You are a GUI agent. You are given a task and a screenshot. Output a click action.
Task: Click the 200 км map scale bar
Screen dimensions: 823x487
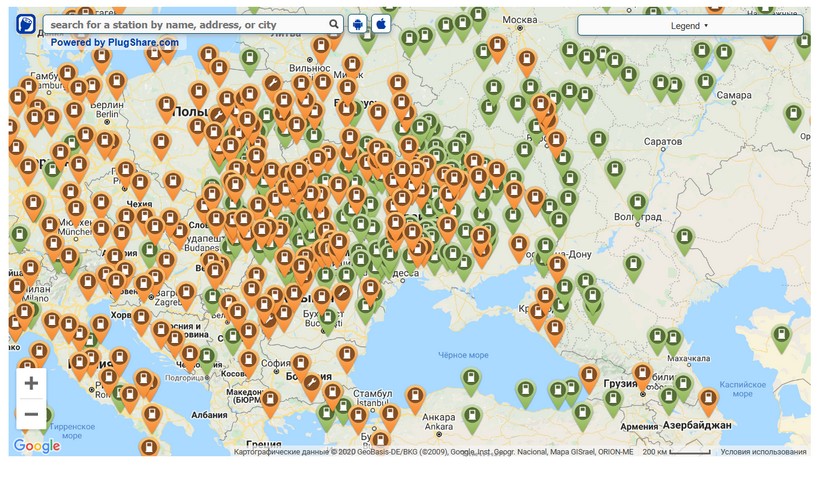pyautogui.click(x=677, y=452)
